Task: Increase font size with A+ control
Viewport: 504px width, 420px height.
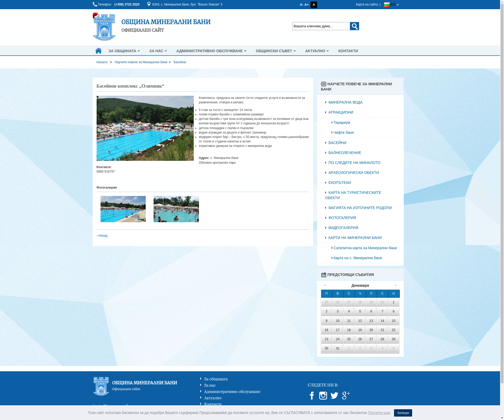Action: coord(307,5)
